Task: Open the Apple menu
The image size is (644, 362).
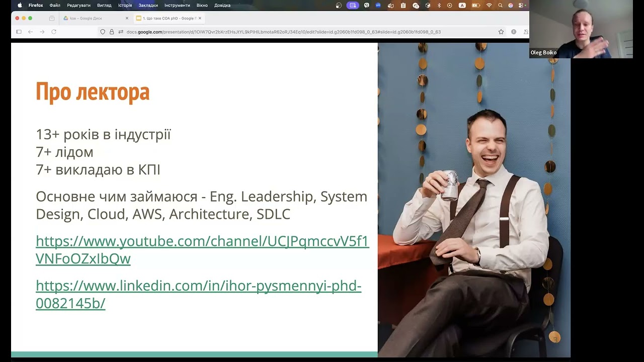Action: [x=20, y=5]
